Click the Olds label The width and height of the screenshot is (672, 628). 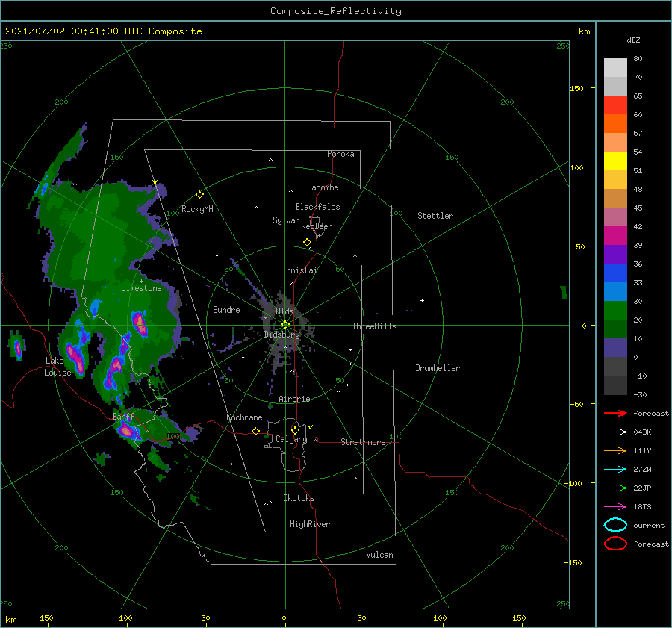(x=284, y=311)
